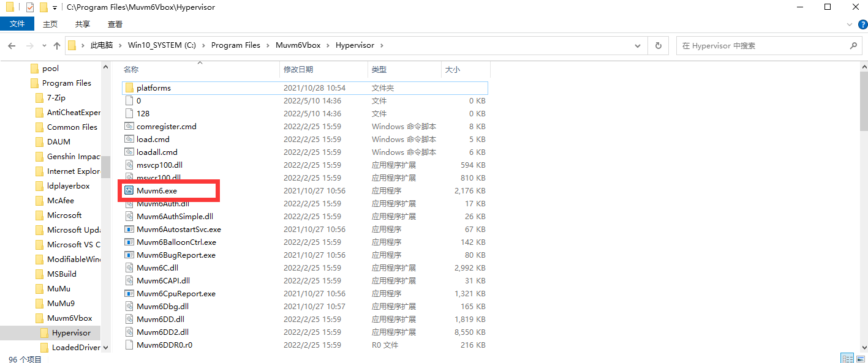Switch to details view in status bar
This screenshot has width=868, height=363.
pyautogui.click(x=847, y=358)
